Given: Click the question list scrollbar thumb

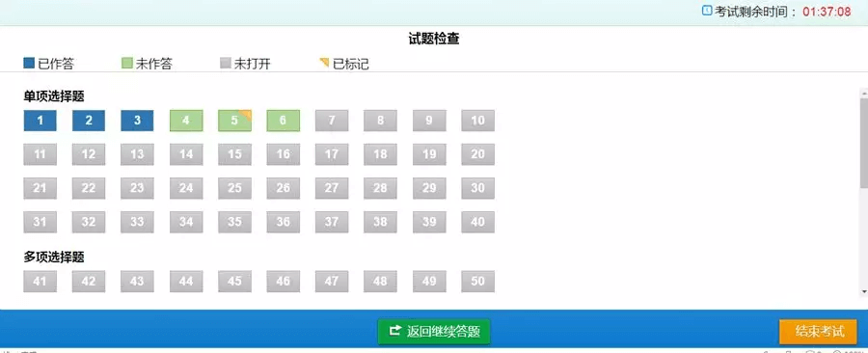Looking at the screenshot, I should [x=863, y=143].
